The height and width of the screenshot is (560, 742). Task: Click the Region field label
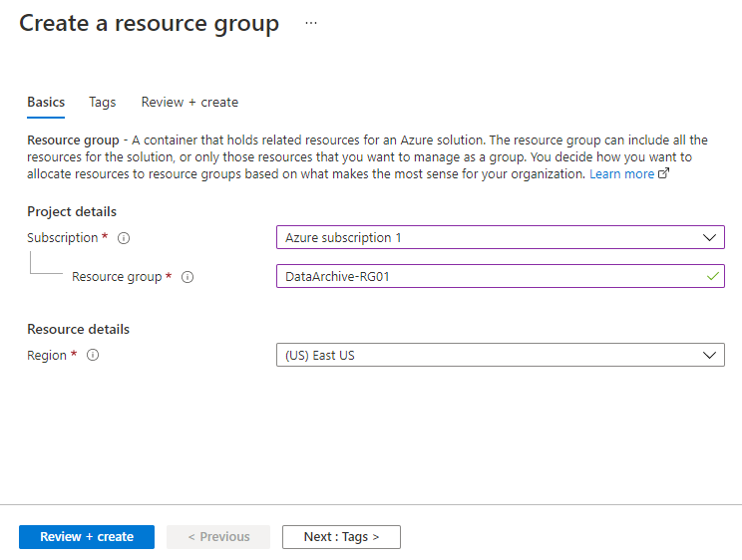pos(46,355)
